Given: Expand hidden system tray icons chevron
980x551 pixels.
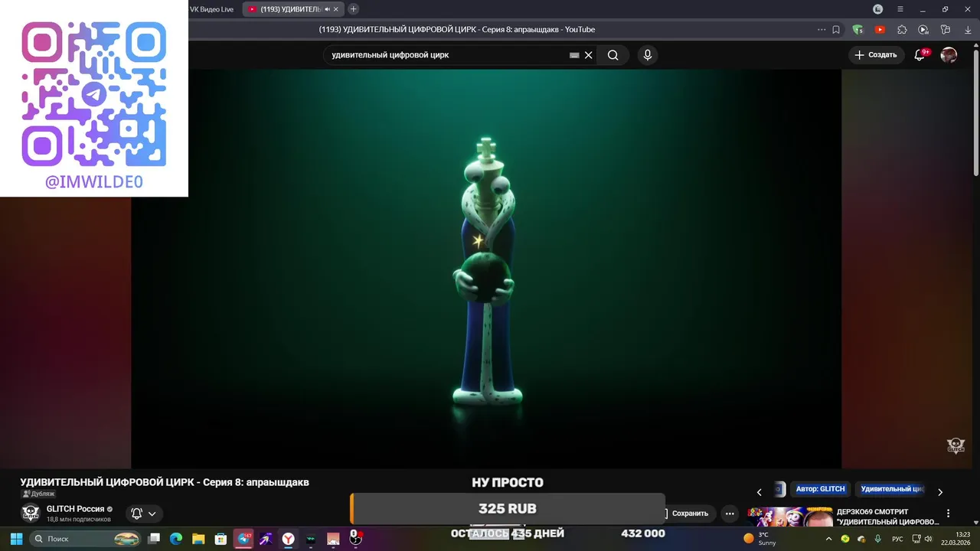Looking at the screenshot, I should tap(828, 539).
